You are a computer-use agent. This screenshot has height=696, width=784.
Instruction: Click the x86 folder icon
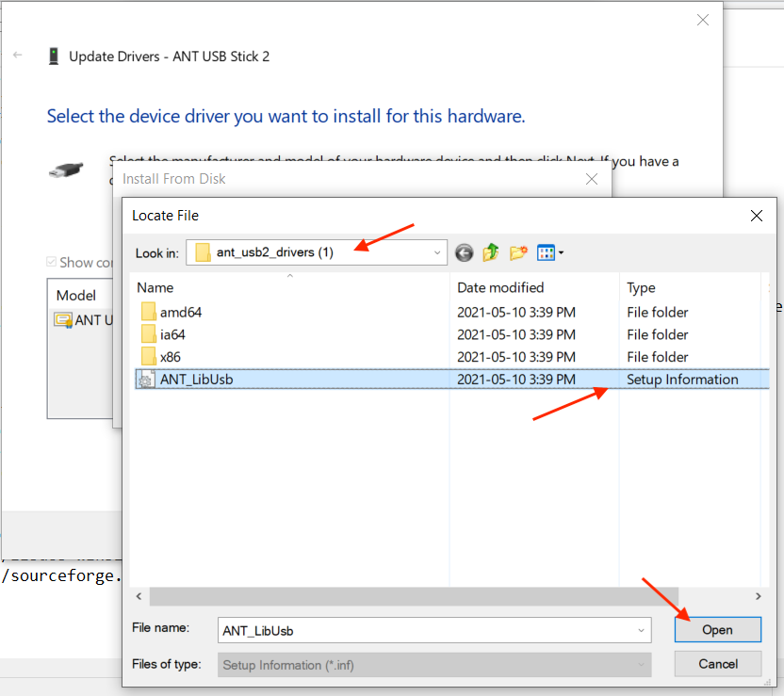point(149,357)
